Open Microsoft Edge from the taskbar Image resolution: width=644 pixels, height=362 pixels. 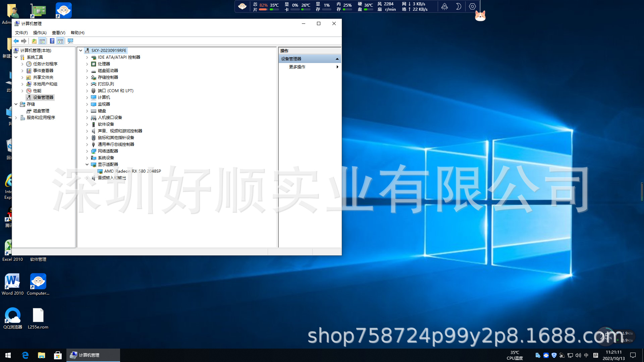pos(25,355)
